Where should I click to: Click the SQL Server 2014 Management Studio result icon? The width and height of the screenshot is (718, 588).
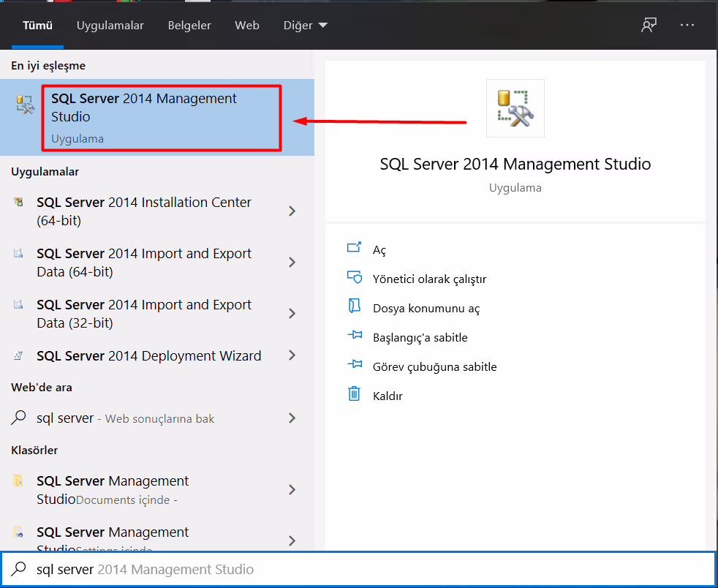25,105
